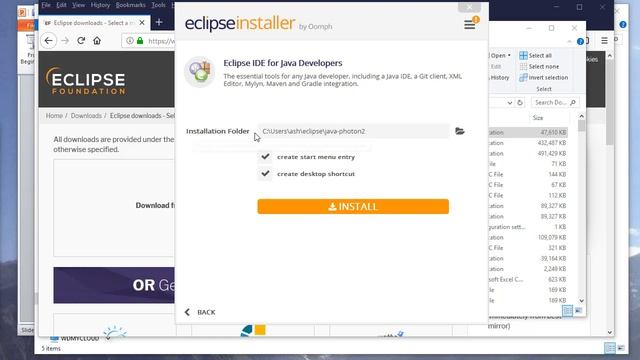Click the Eclipse Foundation logo

coord(86,81)
